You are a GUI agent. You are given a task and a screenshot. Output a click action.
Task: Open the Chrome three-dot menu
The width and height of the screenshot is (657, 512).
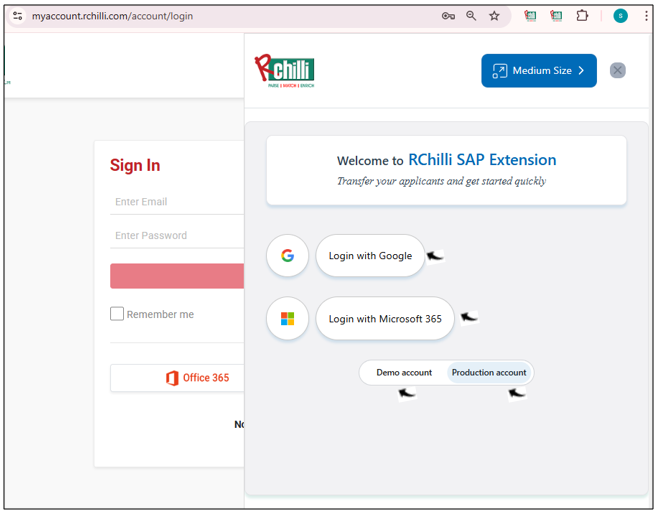[x=647, y=16]
